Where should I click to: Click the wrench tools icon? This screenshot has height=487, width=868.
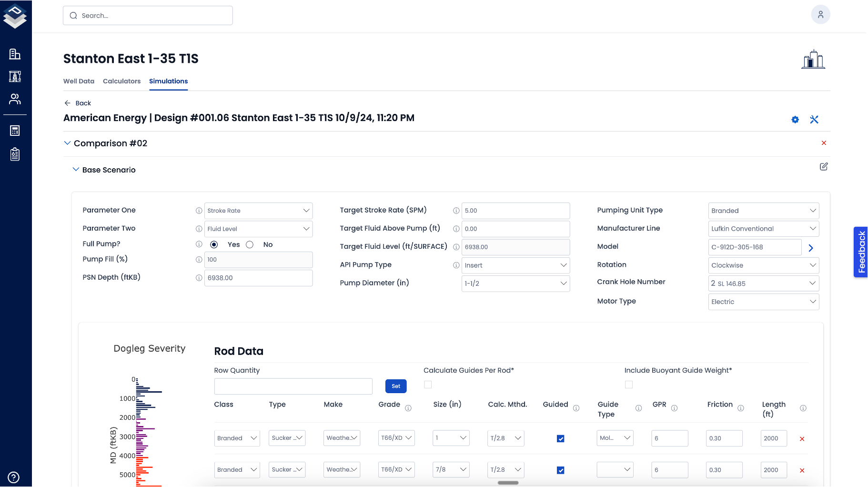tap(814, 120)
